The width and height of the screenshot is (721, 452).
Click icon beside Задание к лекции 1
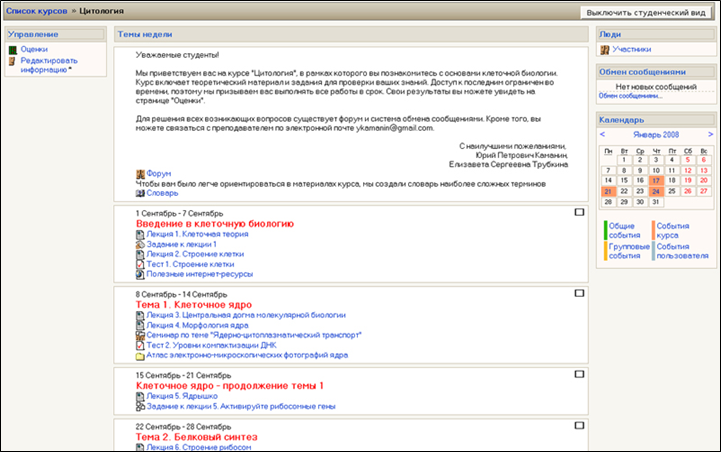point(140,245)
